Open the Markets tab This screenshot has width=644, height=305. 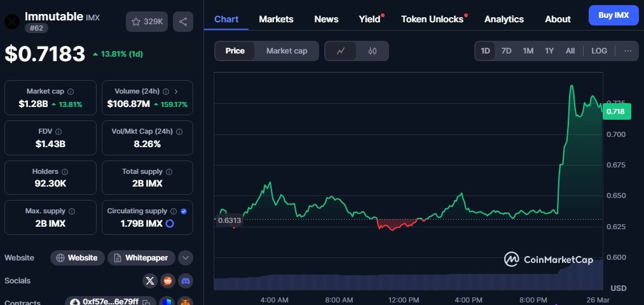pyautogui.click(x=276, y=19)
